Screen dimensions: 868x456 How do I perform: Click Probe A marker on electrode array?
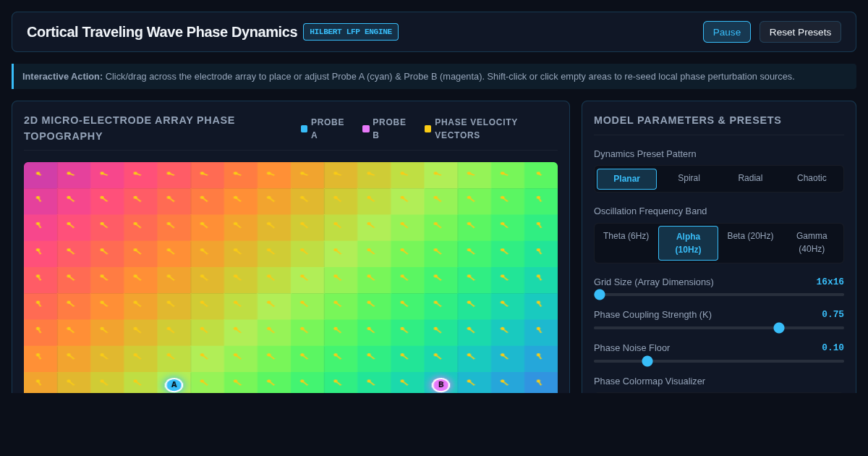coord(174,385)
